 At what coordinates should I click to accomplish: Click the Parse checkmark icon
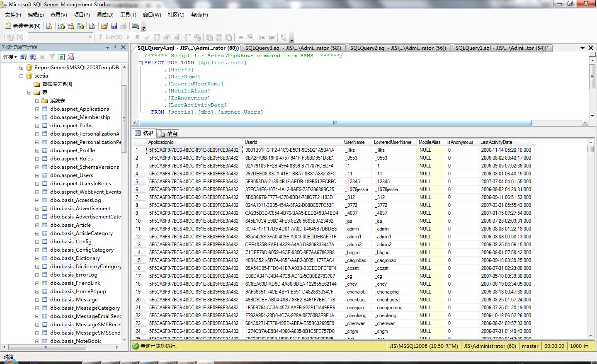click(147, 37)
